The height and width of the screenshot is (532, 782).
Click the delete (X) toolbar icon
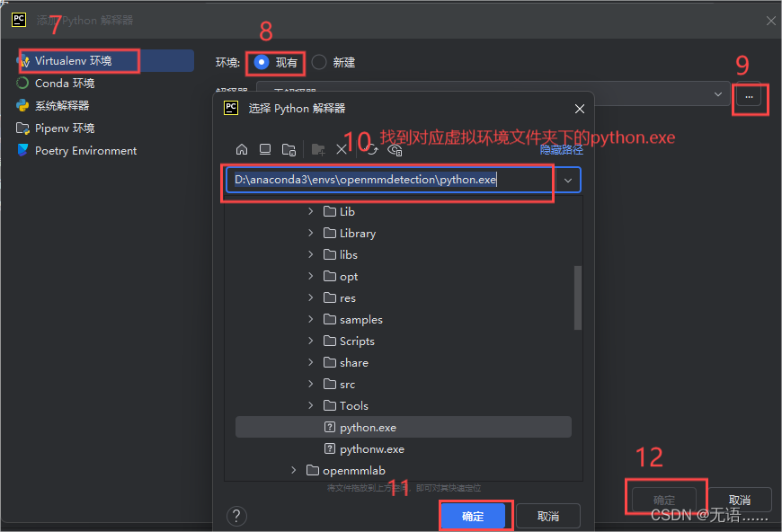(x=342, y=149)
